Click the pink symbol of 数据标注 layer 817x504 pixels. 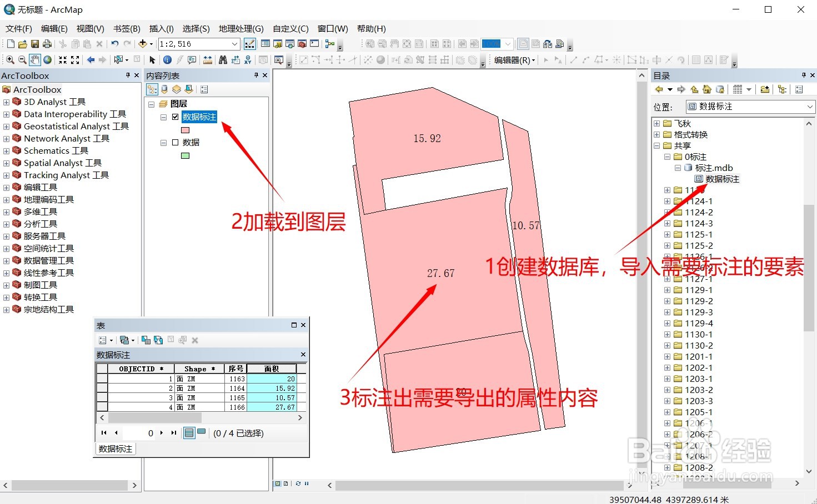pos(186,130)
